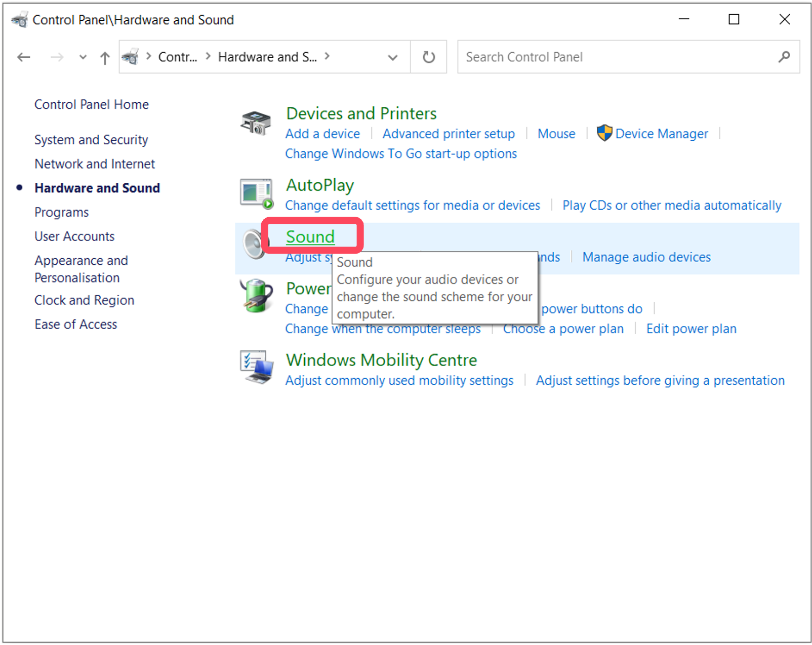Image resolution: width=812 pixels, height=645 pixels.
Task: Open Clock and Region category
Action: pos(84,300)
